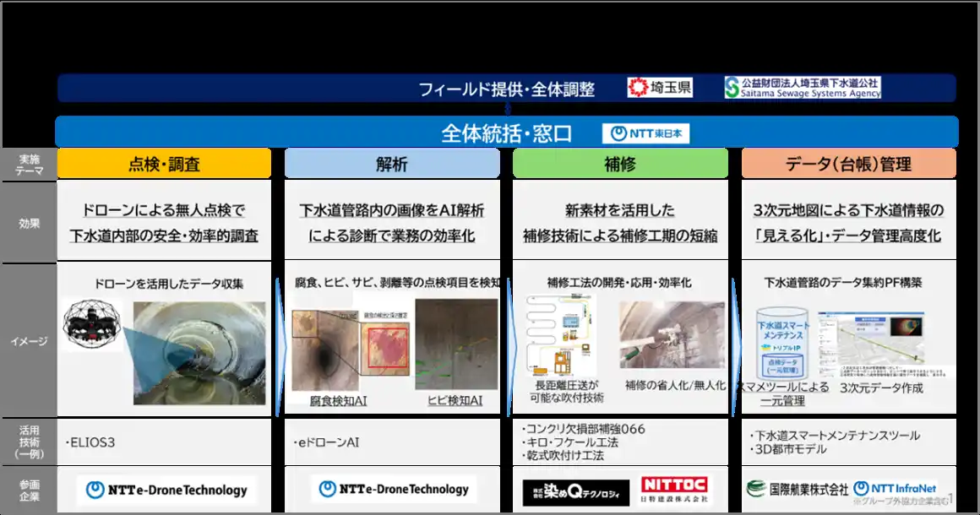Click the 全体統括・窓口 blue bar
The width and height of the screenshot is (980, 515).
point(506,133)
